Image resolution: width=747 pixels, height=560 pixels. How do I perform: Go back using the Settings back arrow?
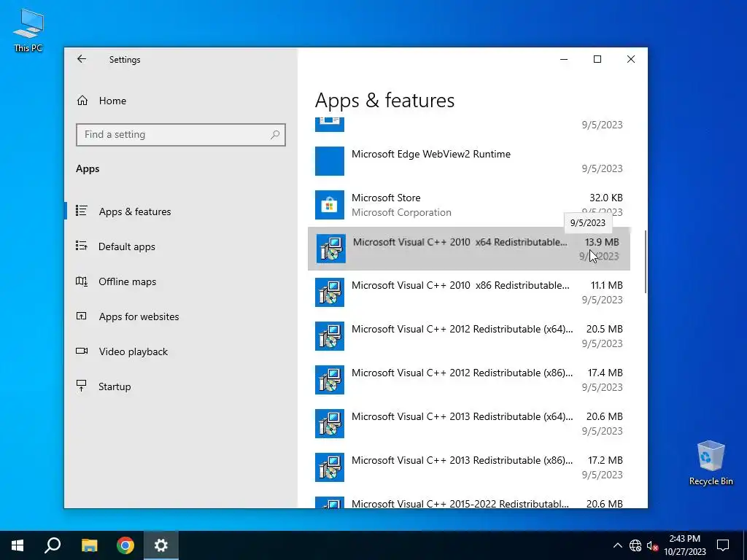tap(82, 59)
